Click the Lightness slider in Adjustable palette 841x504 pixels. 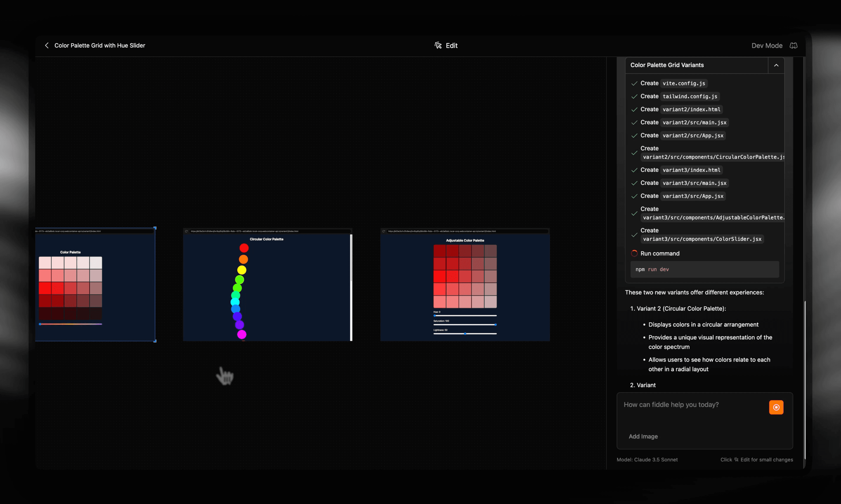click(x=465, y=334)
